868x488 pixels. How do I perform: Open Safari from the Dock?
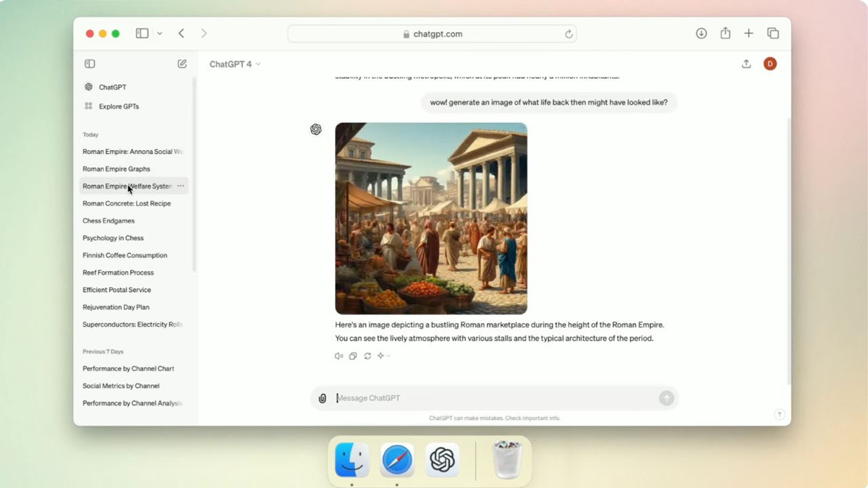click(x=397, y=460)
